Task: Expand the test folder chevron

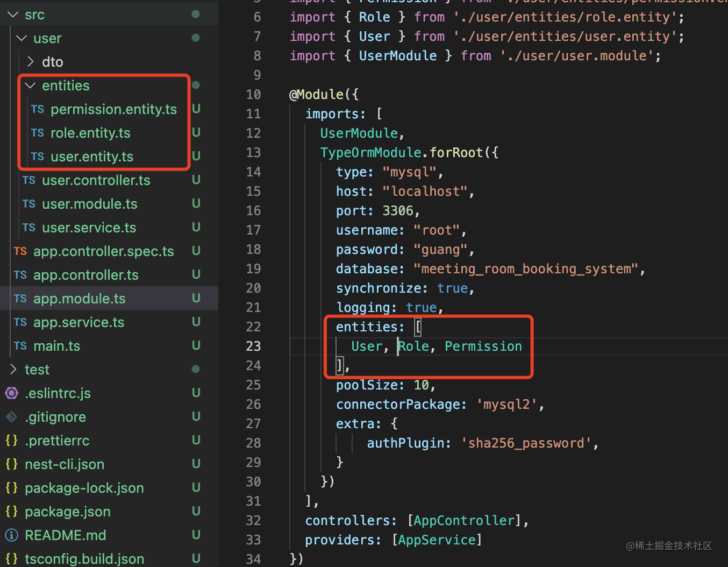Action: [x=13, y=370]
